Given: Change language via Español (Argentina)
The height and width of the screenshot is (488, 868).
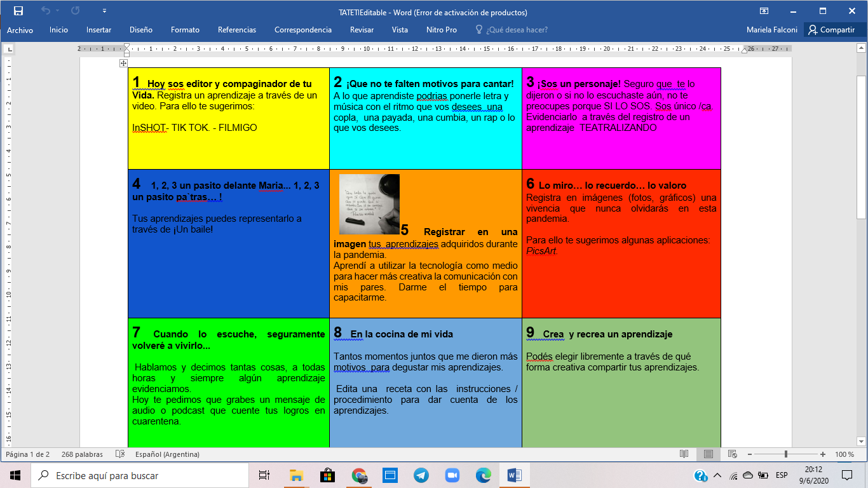Looking at the screenshot, I should pos(167,454).
